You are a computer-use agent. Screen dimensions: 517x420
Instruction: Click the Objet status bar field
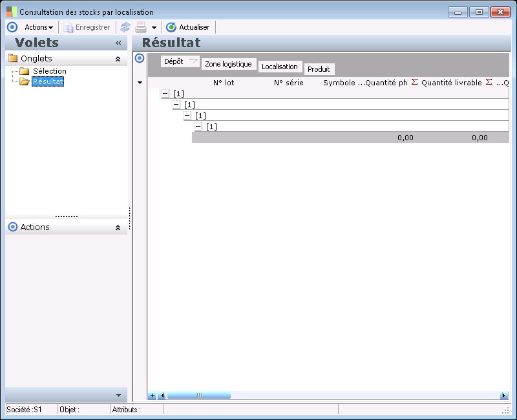(x=84, y=410)
